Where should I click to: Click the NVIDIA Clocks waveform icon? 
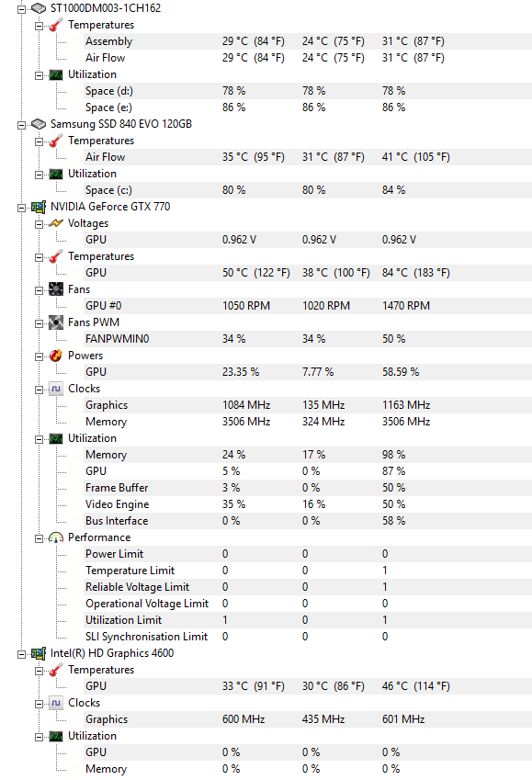[x=56, y=389]
